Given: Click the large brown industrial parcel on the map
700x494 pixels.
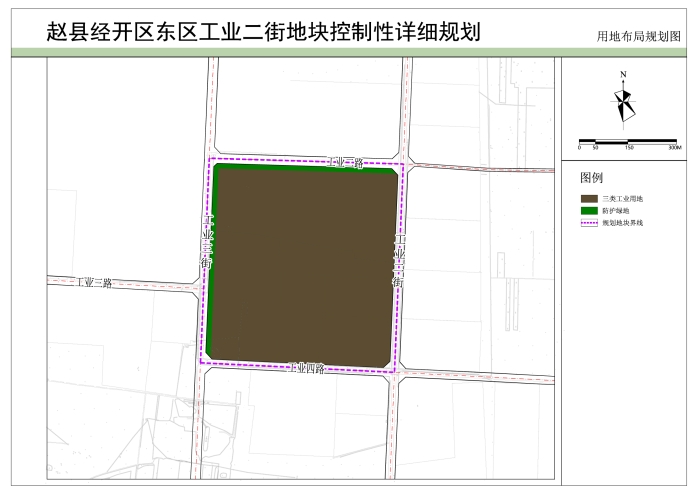Looking at the screenshot, I should click(306, 268).
